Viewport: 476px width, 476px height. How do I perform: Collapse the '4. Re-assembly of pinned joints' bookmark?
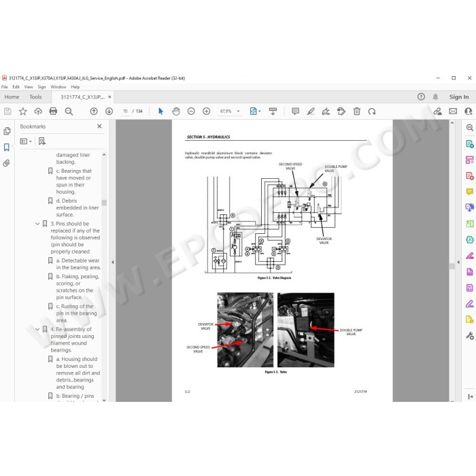coord(37,329)
